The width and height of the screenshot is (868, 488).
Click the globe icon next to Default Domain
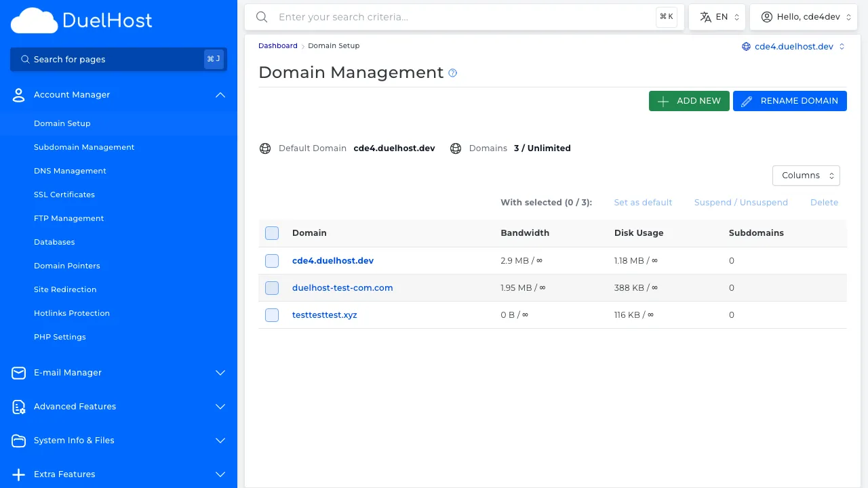click(265, 148)
